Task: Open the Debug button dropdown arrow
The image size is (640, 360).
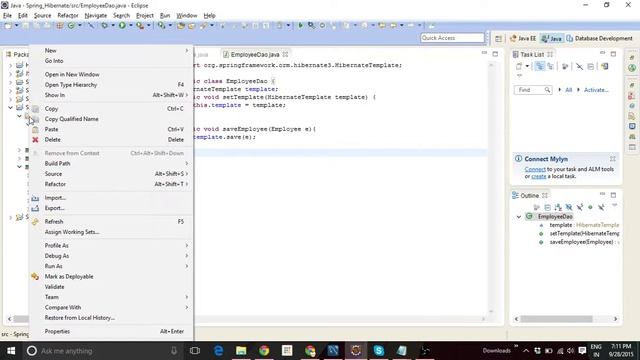Action: pyautogui.click(x=113, y=25)
